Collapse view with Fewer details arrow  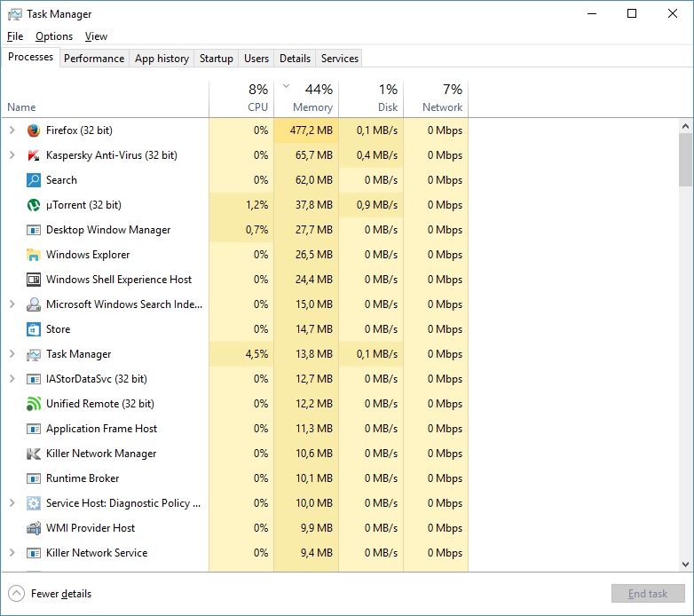pos(16,594)
